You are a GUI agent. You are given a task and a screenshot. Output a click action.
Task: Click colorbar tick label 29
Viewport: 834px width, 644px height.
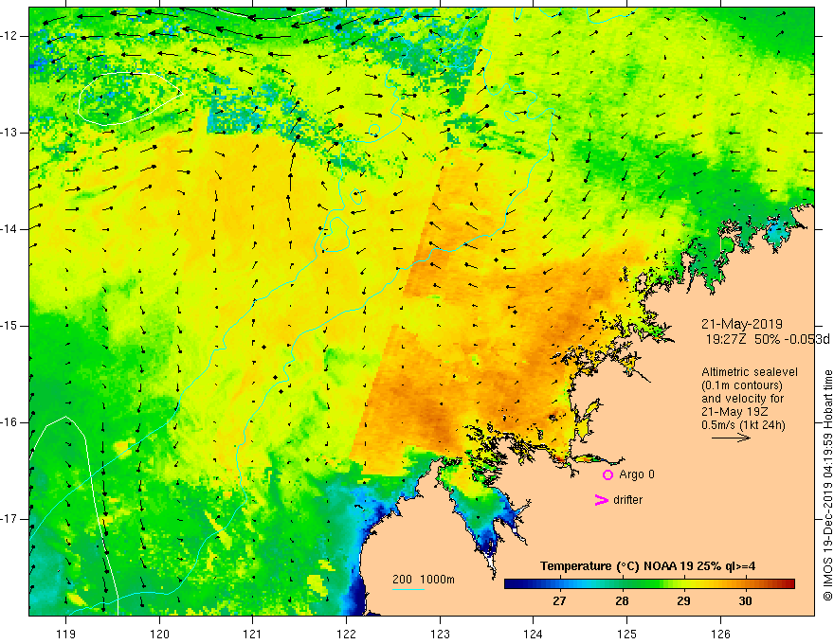[x=683, y=601]
